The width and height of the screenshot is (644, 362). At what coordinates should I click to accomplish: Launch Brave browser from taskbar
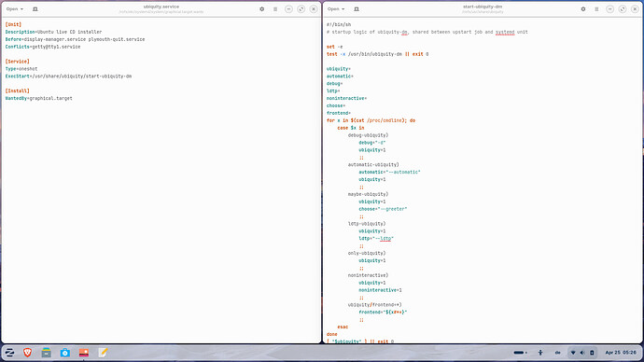click(27, 353)
